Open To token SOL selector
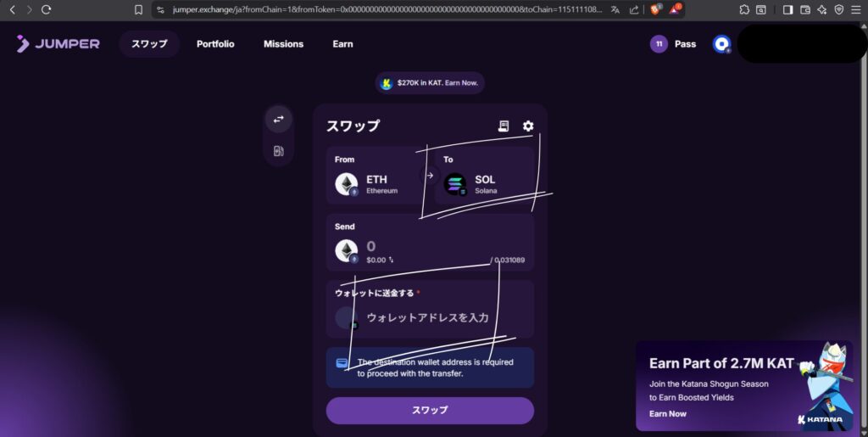868x437 pixels. pyautogui.click(x=484, y=175)
